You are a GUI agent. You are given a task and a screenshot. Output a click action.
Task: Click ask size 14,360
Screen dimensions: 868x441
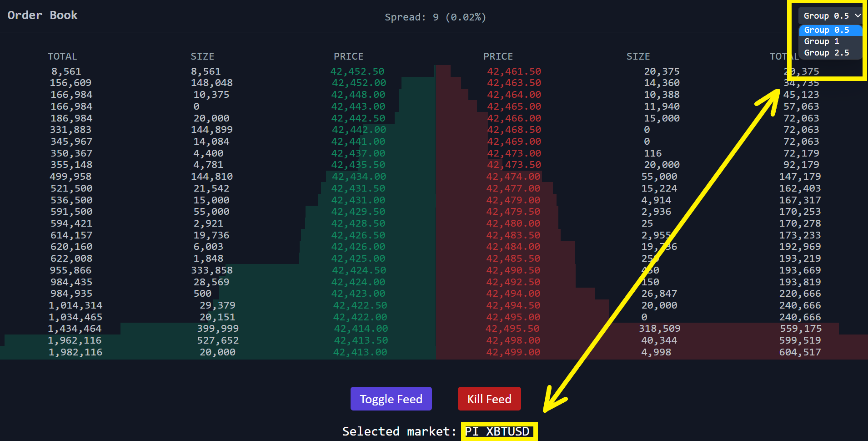pos(662,83)
